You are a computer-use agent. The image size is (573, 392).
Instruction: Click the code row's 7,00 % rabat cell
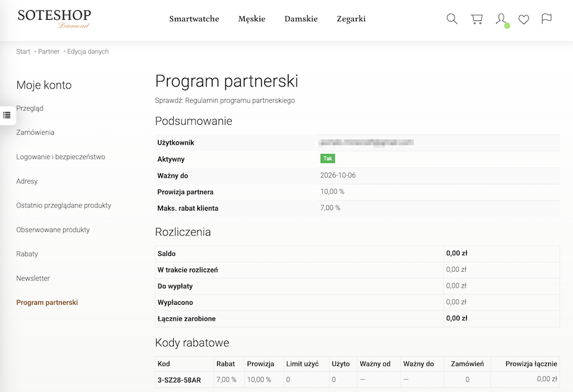(x=226, y=379)
